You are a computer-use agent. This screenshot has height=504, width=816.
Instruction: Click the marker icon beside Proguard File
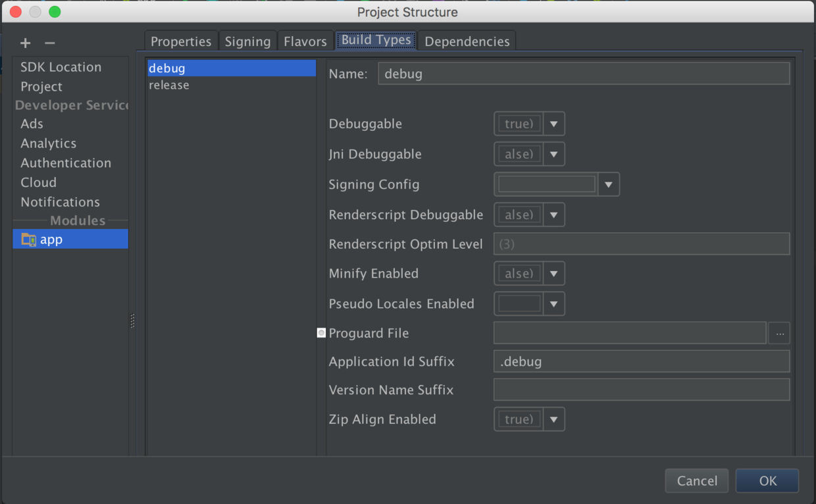coord(321,333)
